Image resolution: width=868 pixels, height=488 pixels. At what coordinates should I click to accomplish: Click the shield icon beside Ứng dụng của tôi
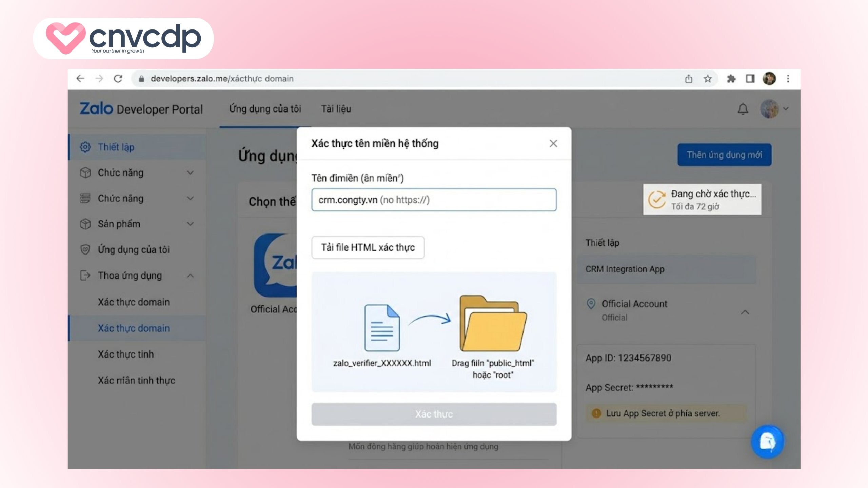pos(86,249)
